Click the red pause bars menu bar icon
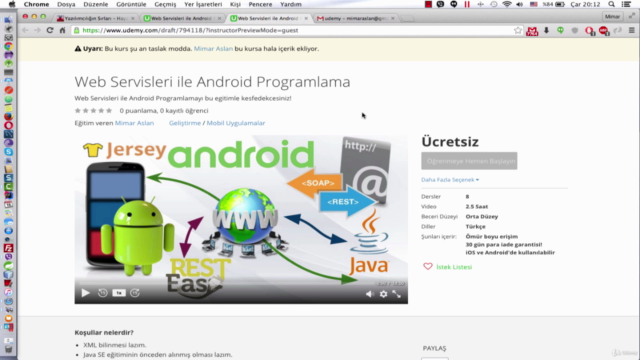 [467, 4]
